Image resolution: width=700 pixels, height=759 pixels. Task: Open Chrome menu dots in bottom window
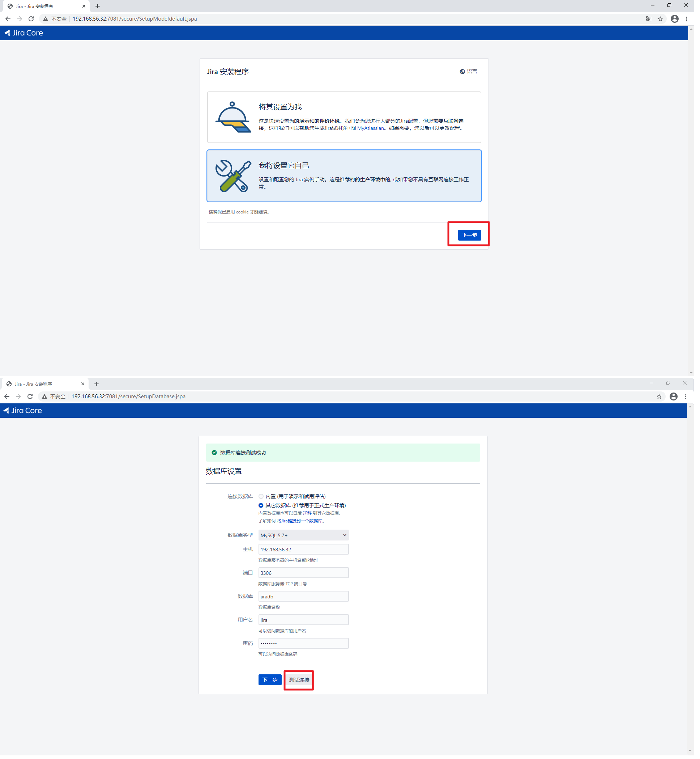pos(691,399)
